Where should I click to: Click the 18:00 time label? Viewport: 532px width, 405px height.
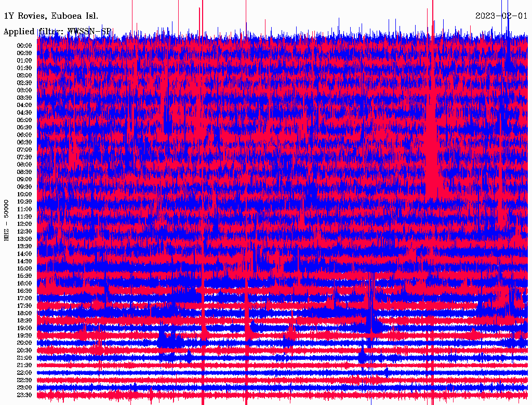tap(24, 314)
